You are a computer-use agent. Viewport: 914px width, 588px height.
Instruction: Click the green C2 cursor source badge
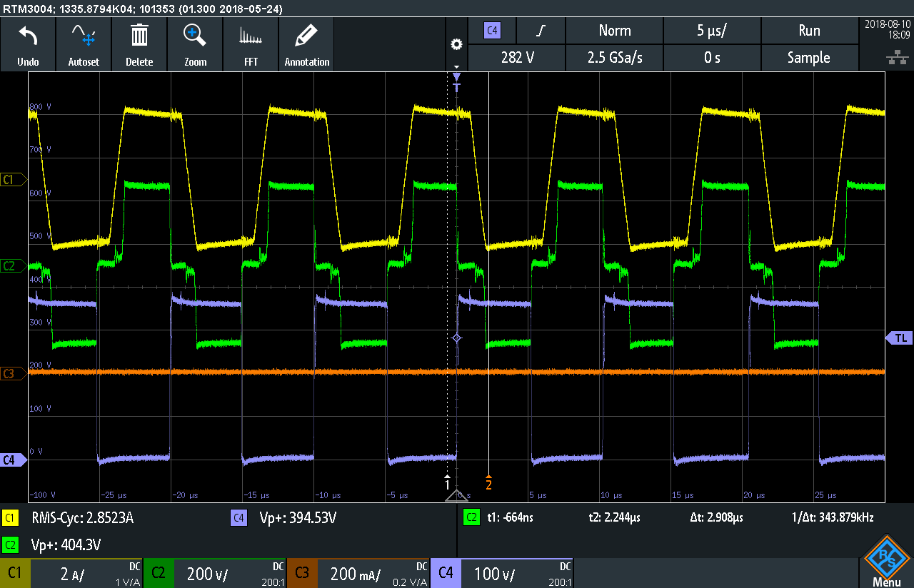(x=471, y=518)
